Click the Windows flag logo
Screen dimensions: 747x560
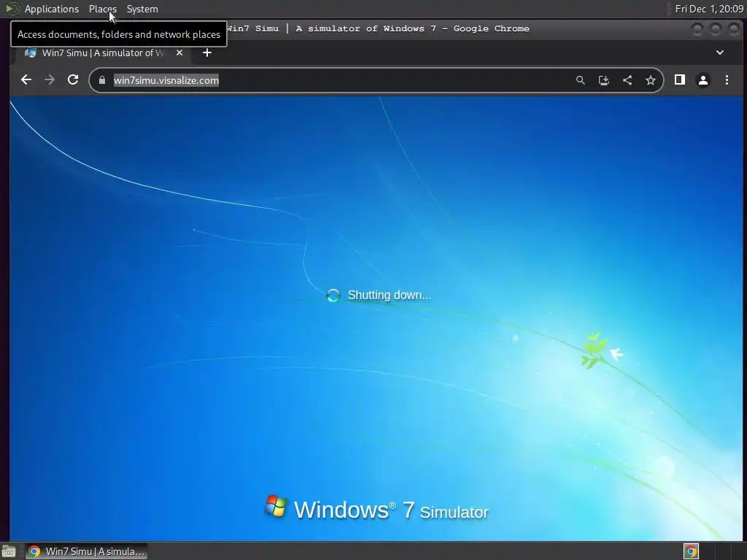[276, 506]
